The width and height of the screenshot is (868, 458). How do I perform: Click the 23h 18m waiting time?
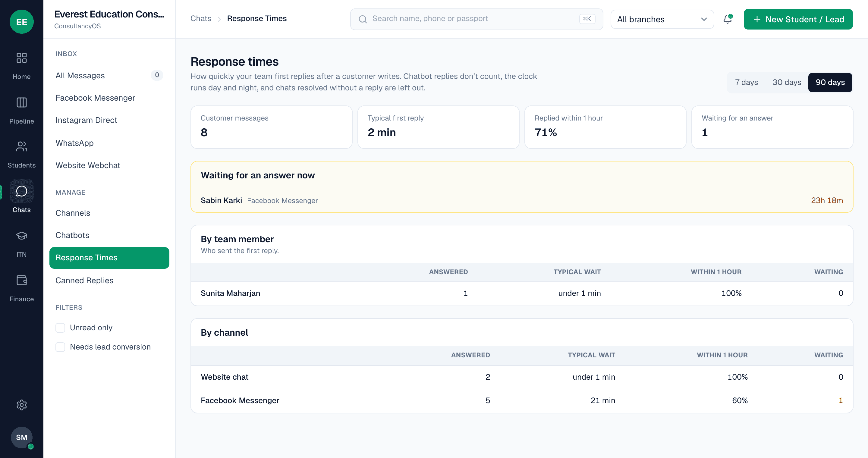(827, 200)
